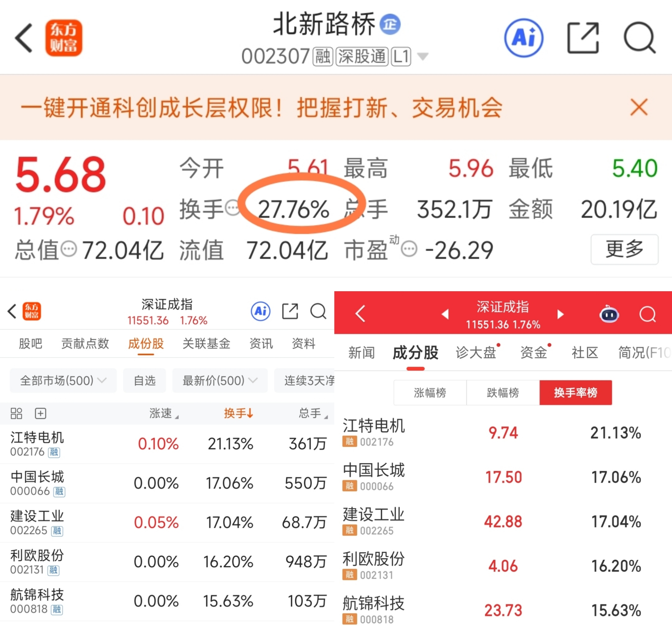Select the 涨幅榜 ranking
The width and height of the screenshot is (672, 626).
430,392
